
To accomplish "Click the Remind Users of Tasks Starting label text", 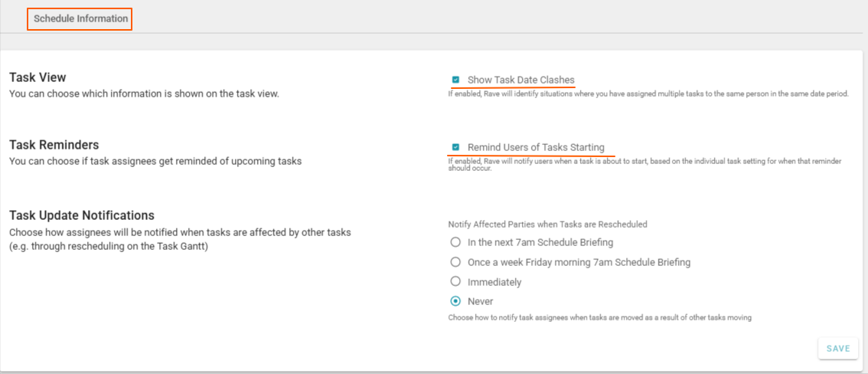I will point(536,147).
